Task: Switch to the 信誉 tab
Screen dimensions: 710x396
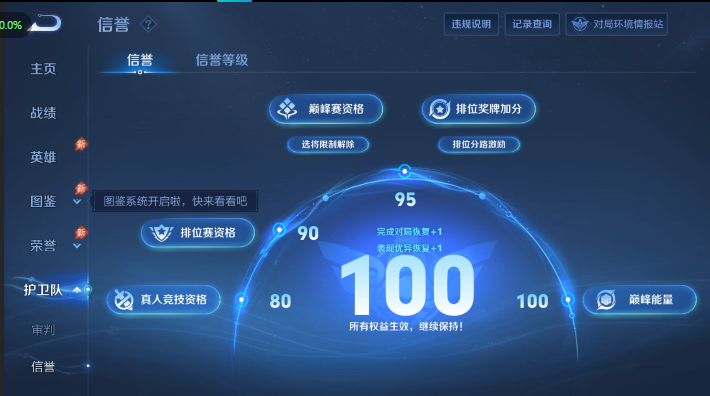Action: coord(140,60)
